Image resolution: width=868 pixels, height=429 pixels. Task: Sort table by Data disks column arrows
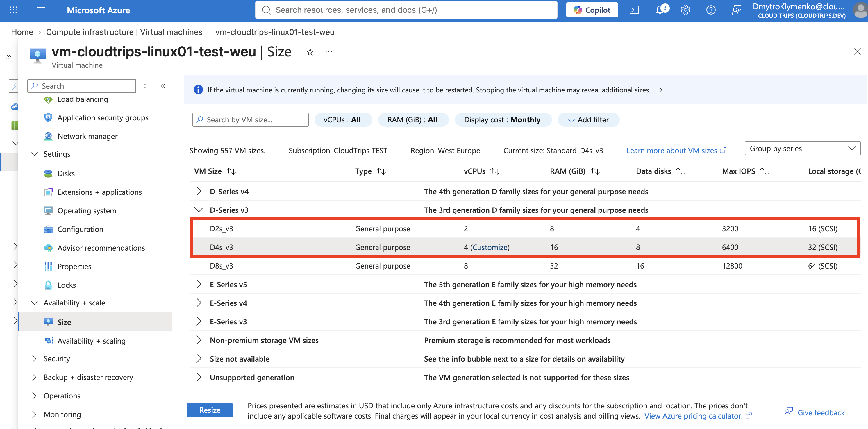click(681, 171)
